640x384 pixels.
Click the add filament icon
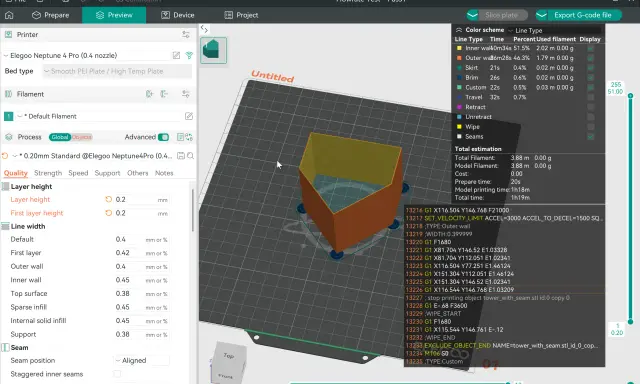click(x=149, y=94)
